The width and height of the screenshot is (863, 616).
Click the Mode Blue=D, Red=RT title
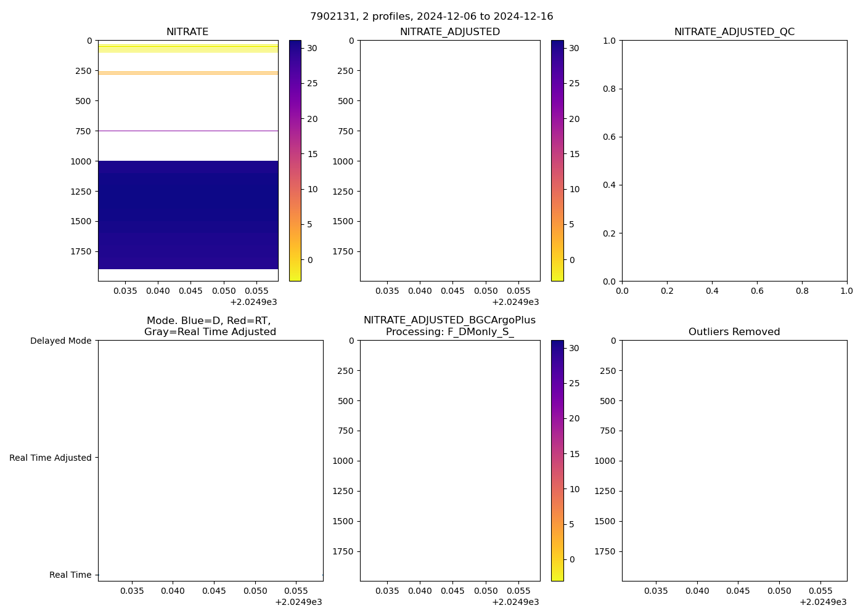pos(210,326)
